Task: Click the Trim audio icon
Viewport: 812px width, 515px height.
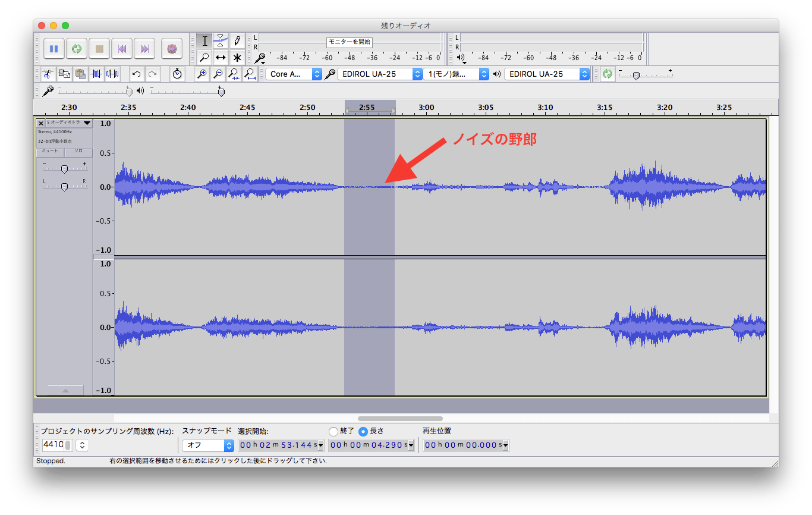Action: pyautogui.click(x=97, y=74)
